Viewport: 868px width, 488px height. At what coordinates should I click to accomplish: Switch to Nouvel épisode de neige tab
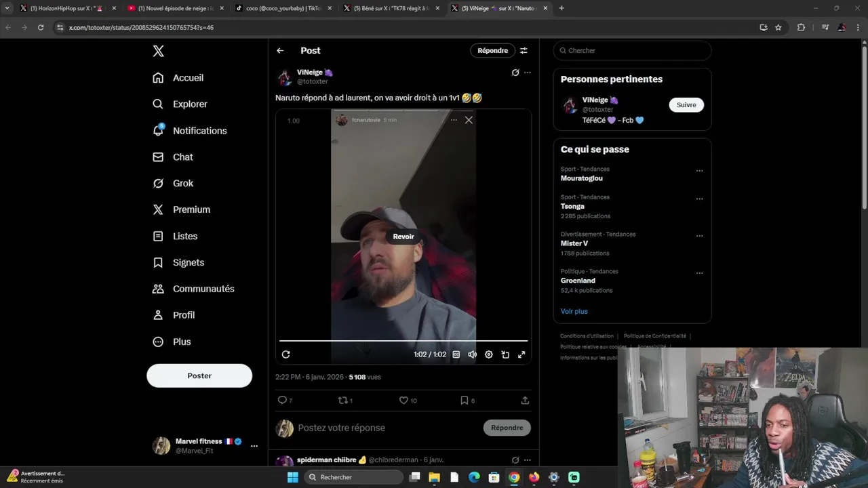click(x=176, y=8)
